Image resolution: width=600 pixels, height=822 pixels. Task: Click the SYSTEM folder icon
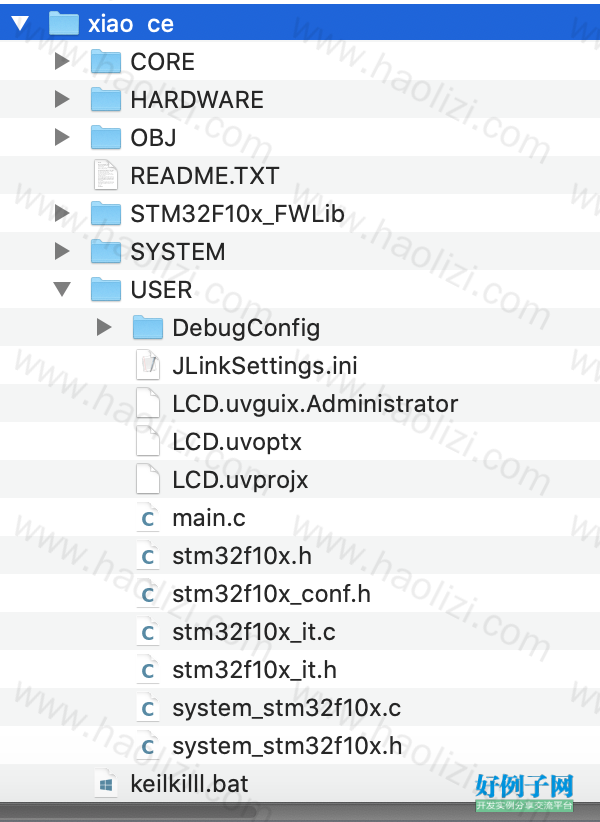106,251
